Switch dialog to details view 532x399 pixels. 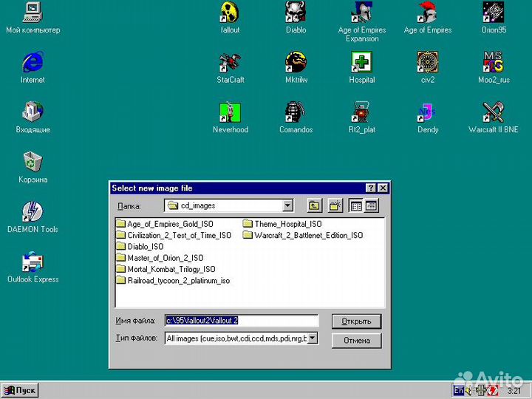(x=371, y=205)
